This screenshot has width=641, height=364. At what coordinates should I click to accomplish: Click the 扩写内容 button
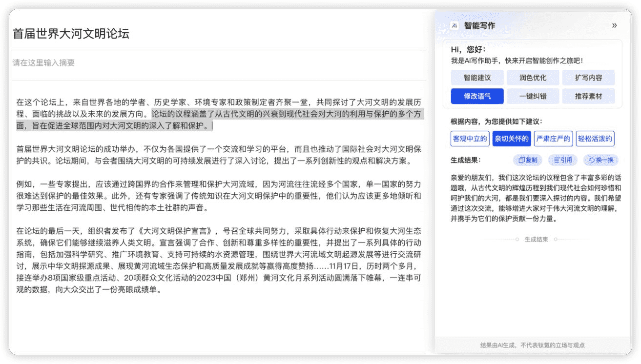(588, 78)
